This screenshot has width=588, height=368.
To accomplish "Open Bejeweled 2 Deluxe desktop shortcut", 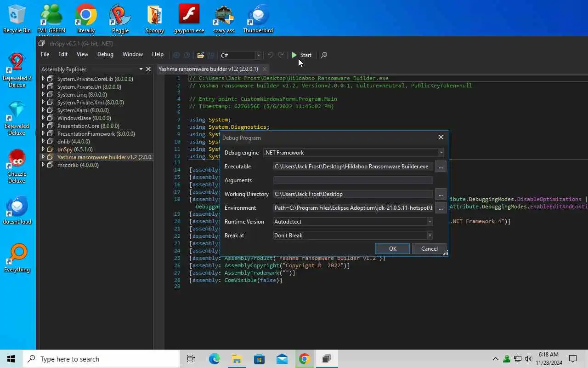I will [17, 70].
